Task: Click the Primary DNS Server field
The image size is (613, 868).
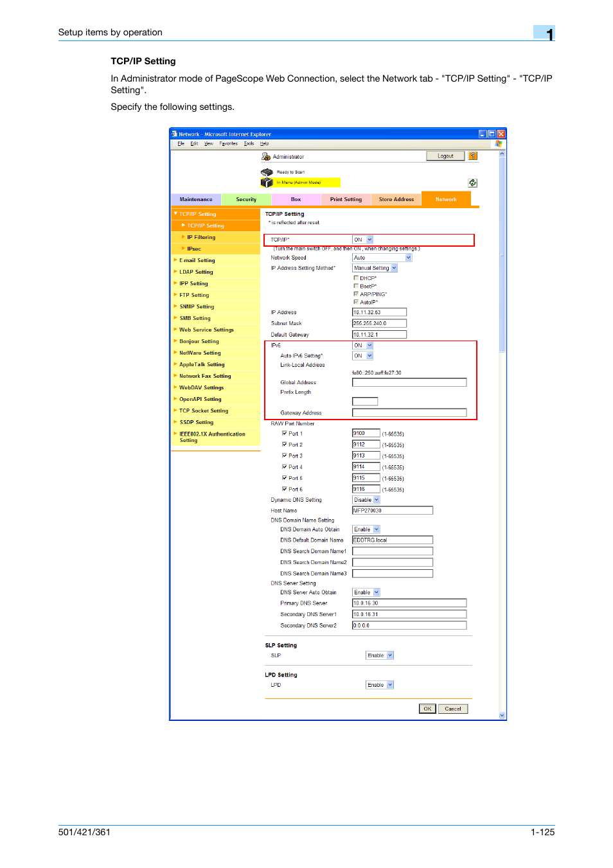Action: [409, 603]
